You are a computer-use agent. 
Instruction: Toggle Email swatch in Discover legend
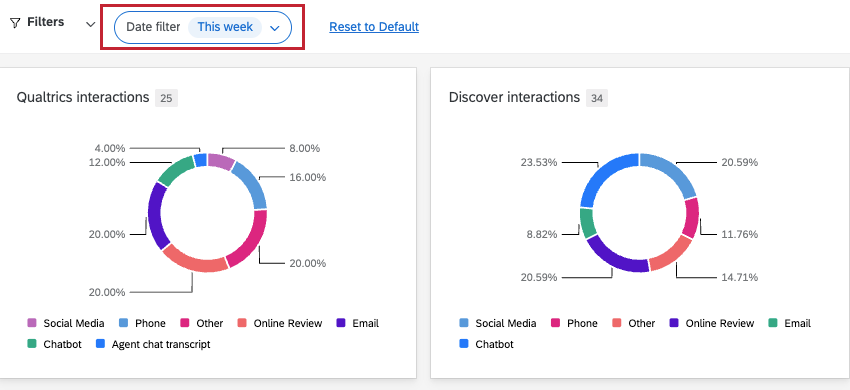(x=773, y=323)
